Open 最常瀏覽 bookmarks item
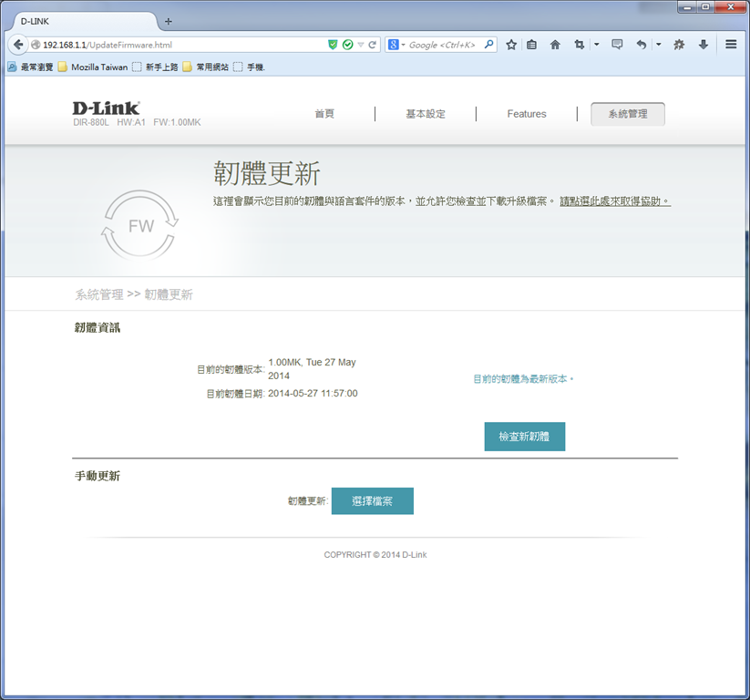The width and height of the screenshot is (750, 700). click(30, 67)
